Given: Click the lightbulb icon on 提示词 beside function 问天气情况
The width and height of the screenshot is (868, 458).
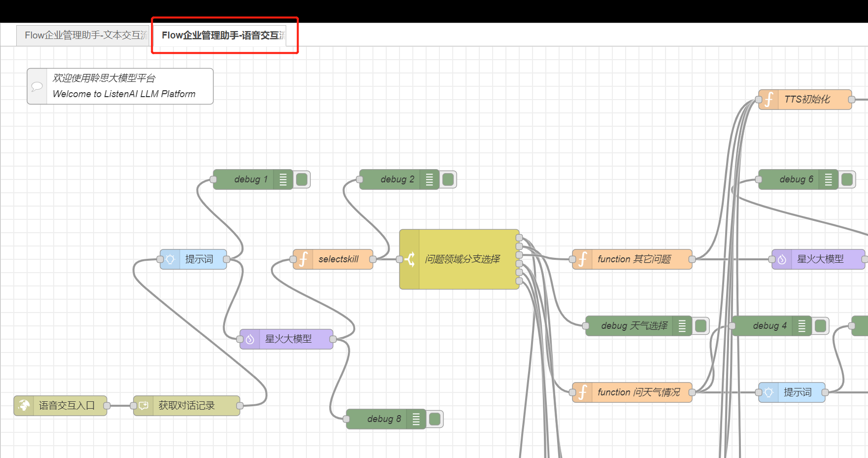Looking at the screenshot, I should 769,392.
